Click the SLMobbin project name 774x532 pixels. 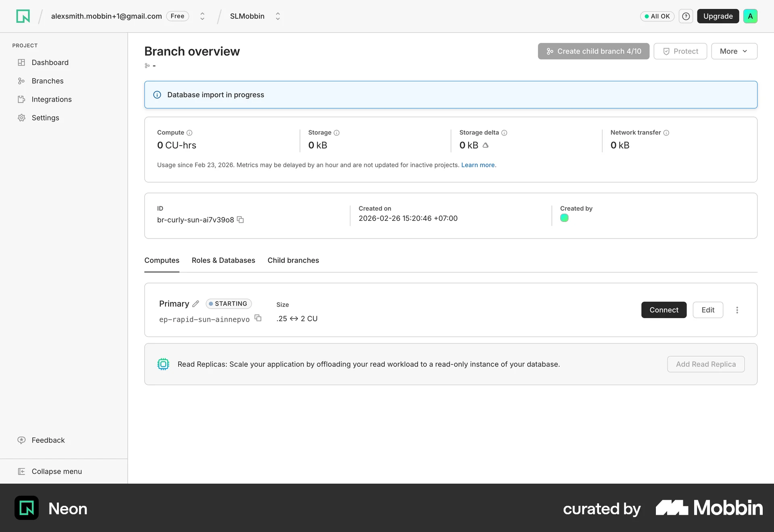coord(247,16)
